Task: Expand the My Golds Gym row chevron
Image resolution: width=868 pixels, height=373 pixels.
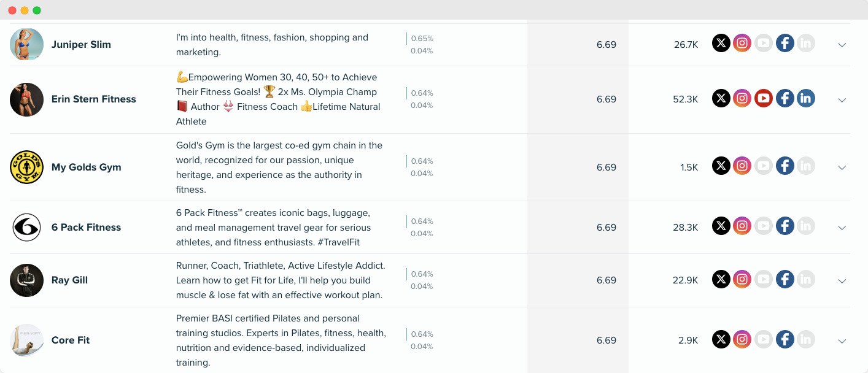Action: pos(842,167)
